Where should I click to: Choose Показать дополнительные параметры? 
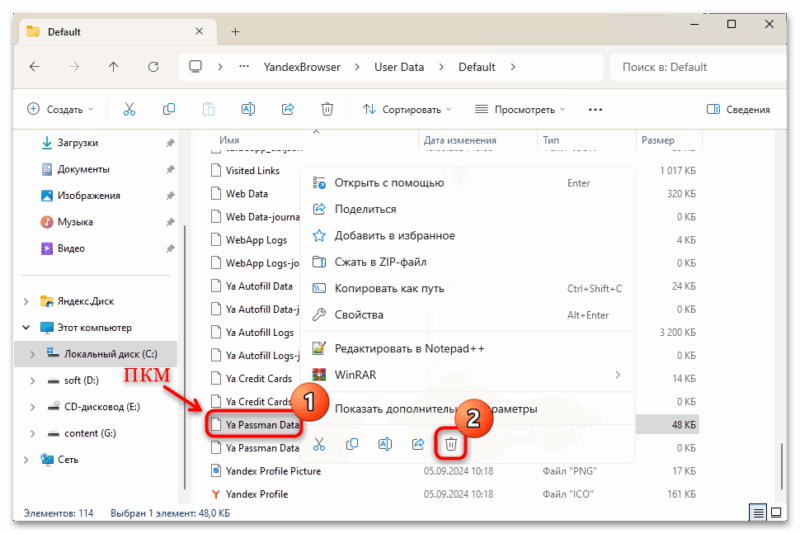click(467, 409)
